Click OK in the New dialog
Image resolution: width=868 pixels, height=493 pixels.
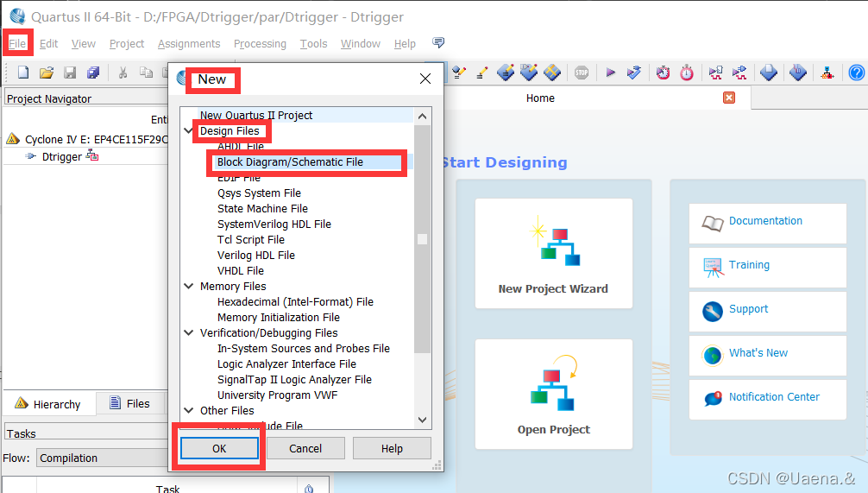[219, 448]
